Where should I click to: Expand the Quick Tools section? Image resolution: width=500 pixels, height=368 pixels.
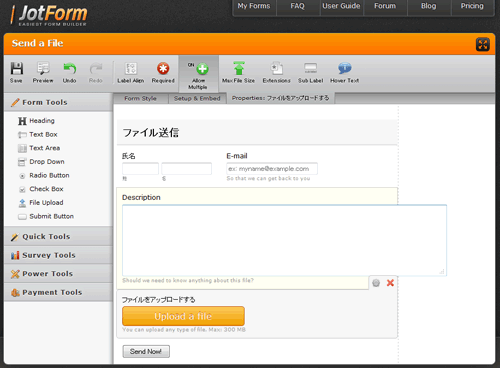point(58,237)
